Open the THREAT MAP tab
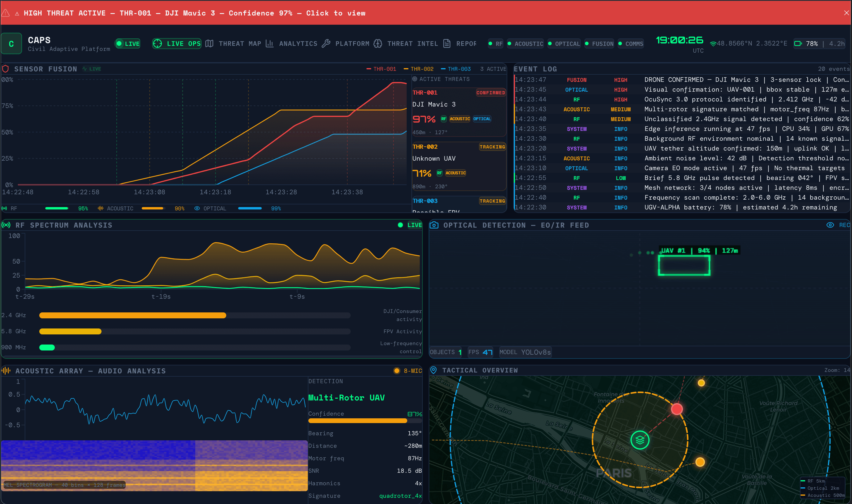 pyautogui.click(x=240, y=43)
